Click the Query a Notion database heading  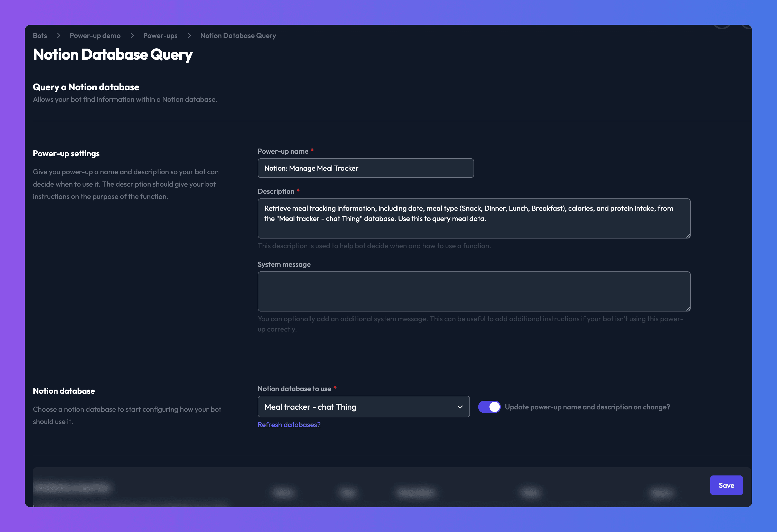pyautogui.click(x=86, y=87)
